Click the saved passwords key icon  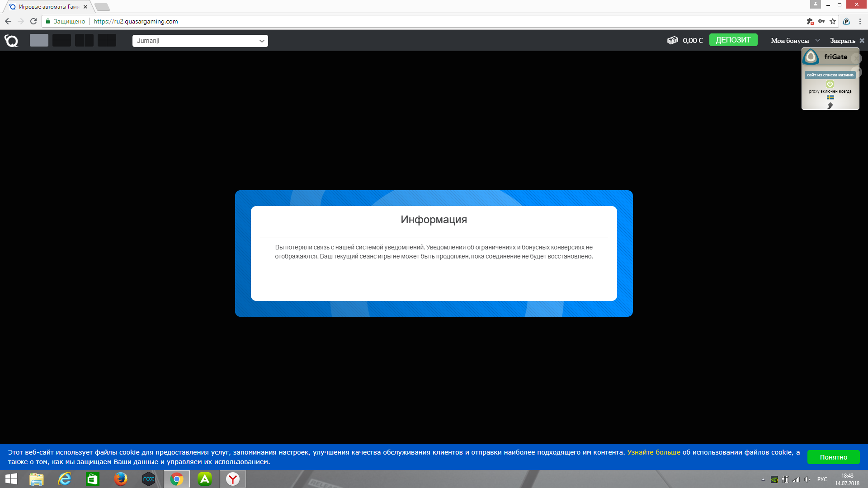(x=821, y=21)
